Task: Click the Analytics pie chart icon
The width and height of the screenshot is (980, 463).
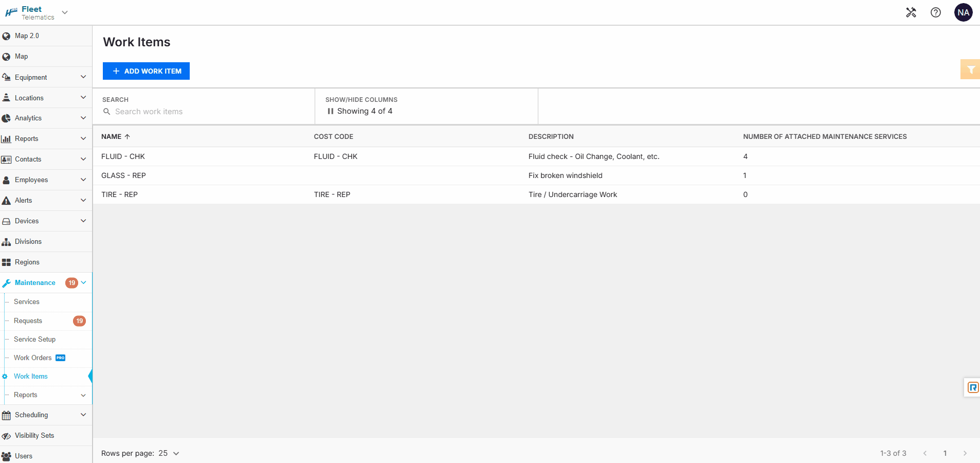Action: (x=6, y=118)
